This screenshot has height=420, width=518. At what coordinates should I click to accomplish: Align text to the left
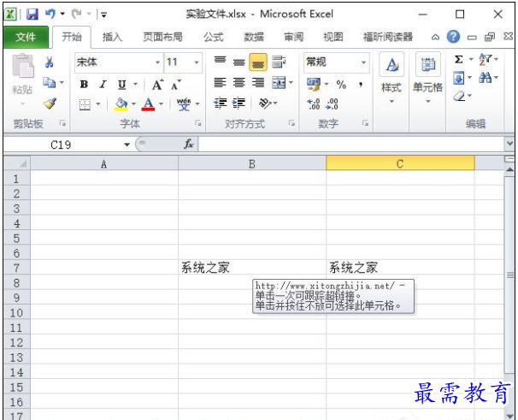(x=220, y=83)
